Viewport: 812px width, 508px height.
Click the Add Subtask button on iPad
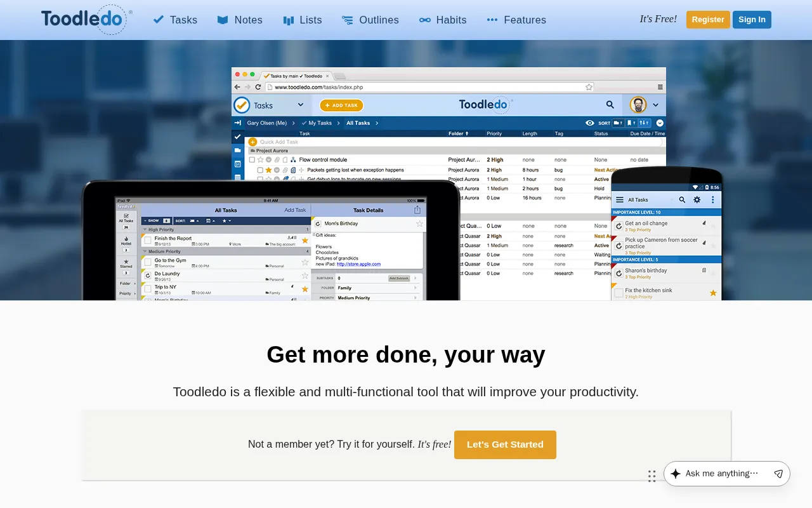point(400,279)
